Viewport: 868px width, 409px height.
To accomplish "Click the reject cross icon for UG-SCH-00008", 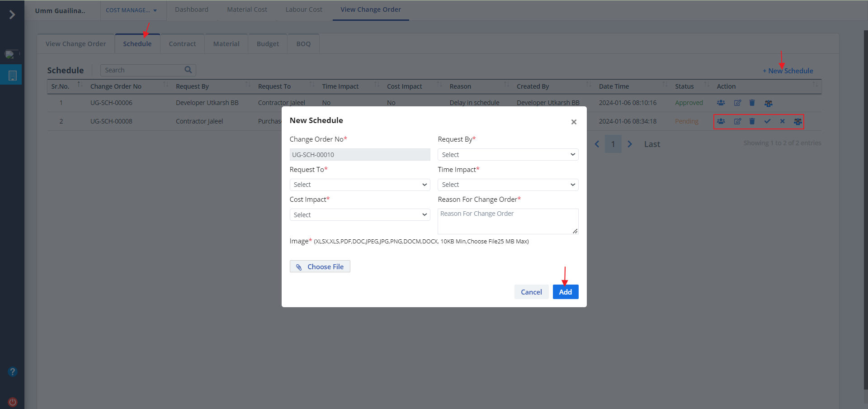I will pyautogui.click(x=782, y=121).
